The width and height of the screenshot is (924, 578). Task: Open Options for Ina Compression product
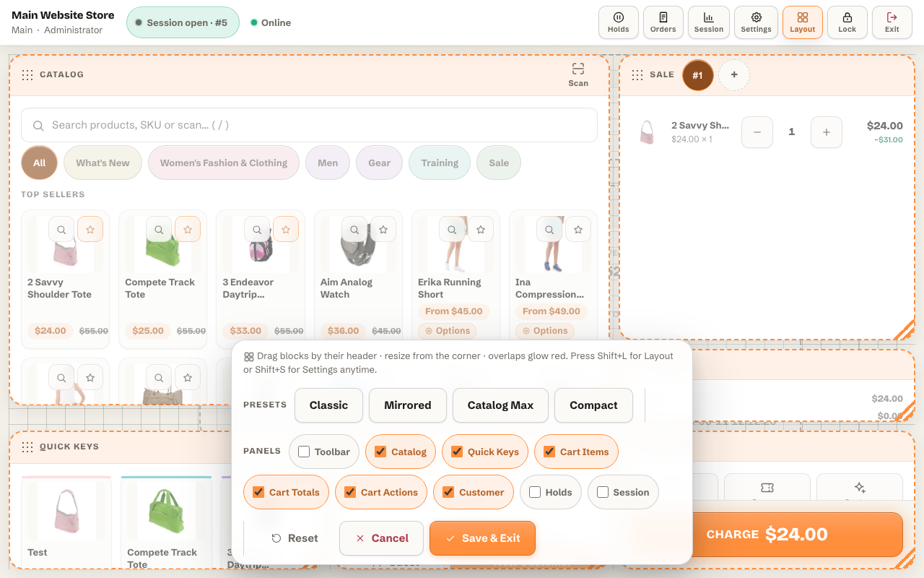[546, 331]
